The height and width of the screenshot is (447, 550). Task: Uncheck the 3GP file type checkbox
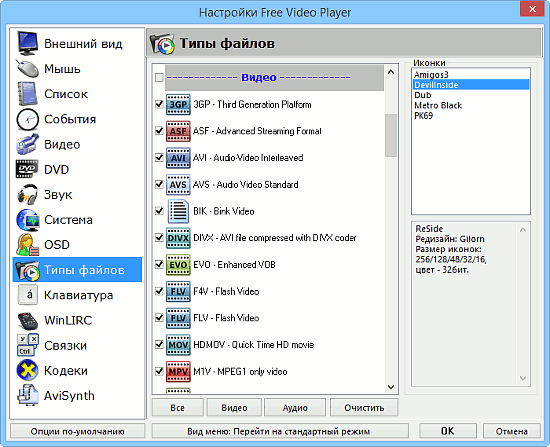(x=159, y=104)
